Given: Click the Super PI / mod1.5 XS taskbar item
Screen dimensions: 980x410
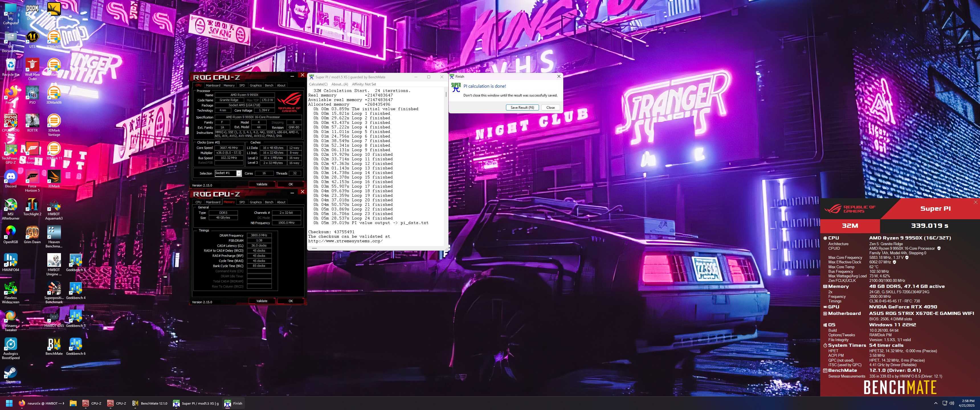Looking at the screenshot, I should [x=196, y=403].
